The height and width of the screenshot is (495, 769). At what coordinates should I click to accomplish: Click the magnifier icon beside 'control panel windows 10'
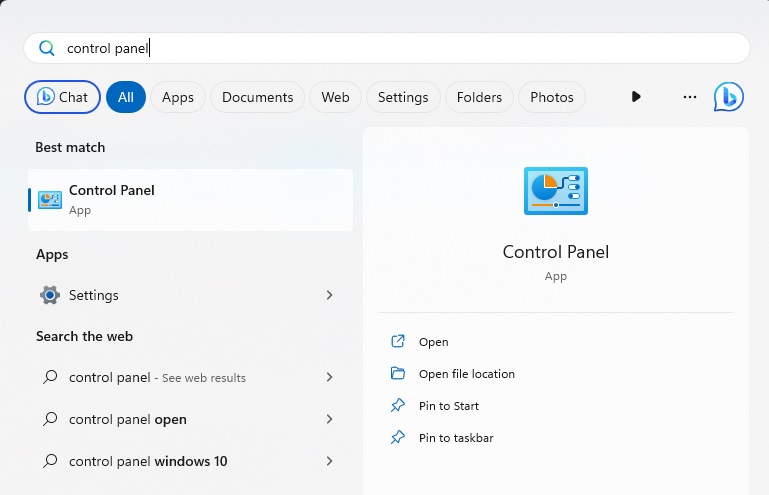[x=50, y=461]
